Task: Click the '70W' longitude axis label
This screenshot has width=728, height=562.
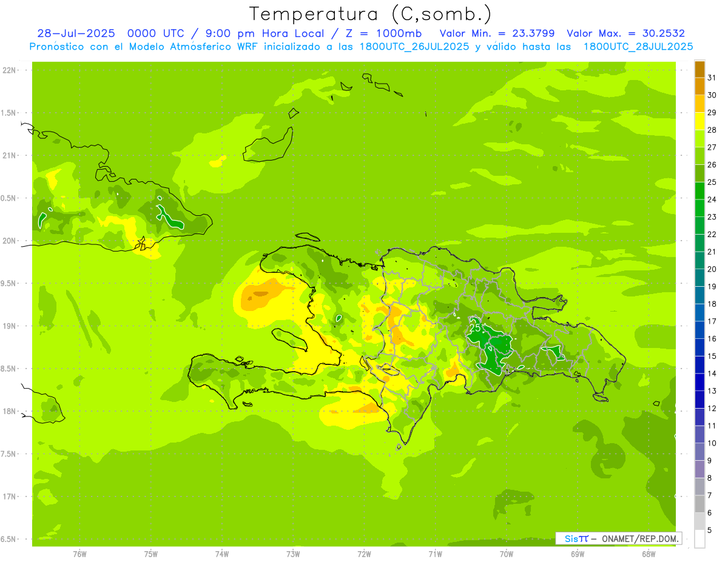Action: pos(507,554)
